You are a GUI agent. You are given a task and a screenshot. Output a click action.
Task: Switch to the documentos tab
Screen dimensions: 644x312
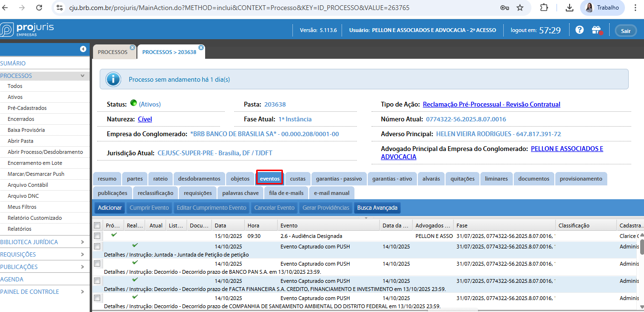[x=534, y=179]
